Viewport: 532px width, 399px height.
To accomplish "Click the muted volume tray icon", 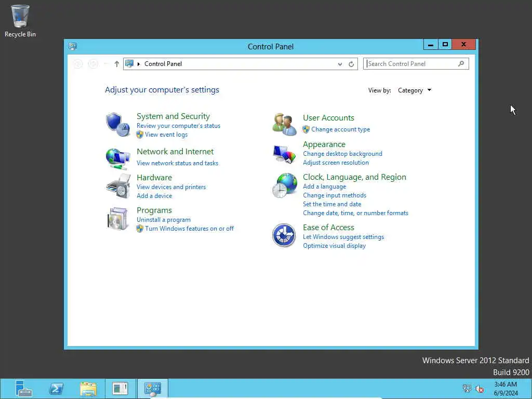I will coord(480,389).
